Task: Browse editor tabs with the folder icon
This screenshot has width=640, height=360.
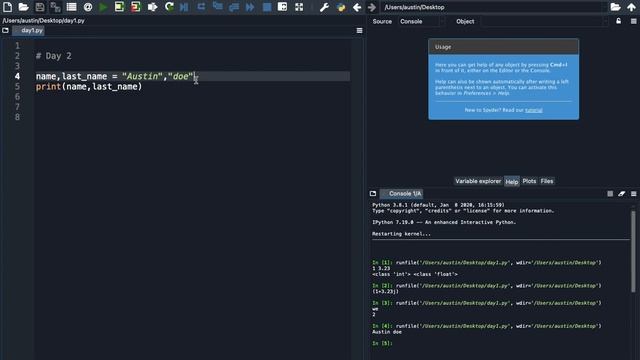Action: (x=5, y=31)
